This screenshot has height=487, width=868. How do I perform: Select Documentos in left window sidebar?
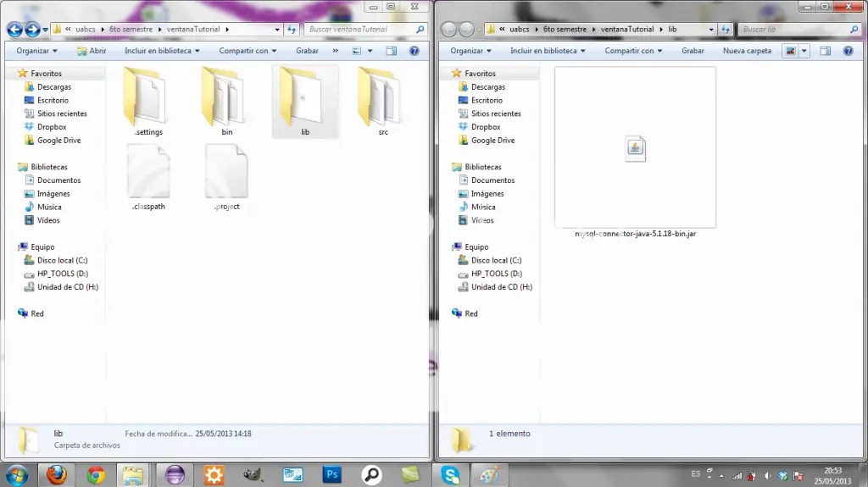[58, 180]
